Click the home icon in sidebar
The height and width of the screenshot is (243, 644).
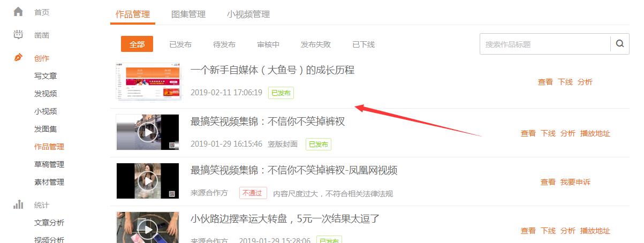click(18, 11)
